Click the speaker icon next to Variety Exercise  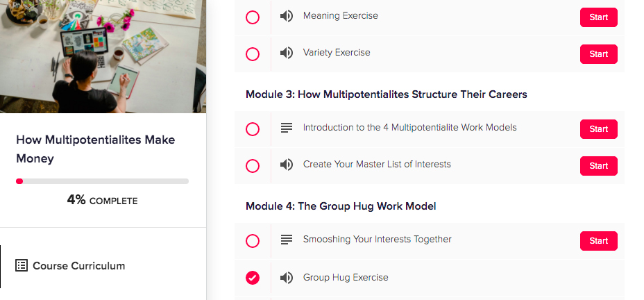click(286, 53)
